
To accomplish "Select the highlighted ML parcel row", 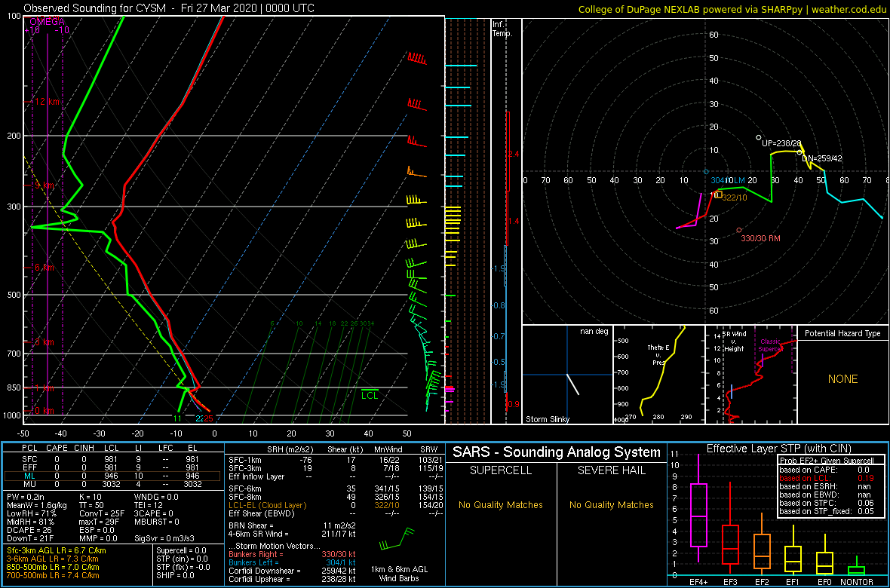I will (x=114, y=476).
